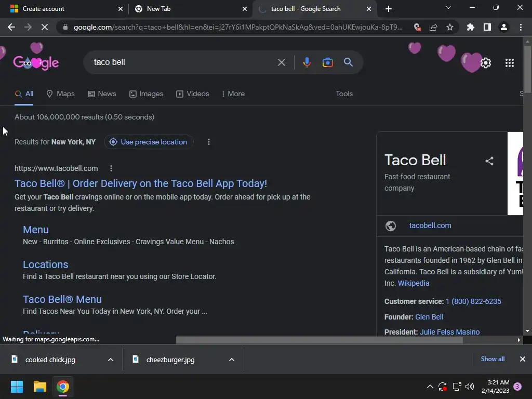The height and width of the screenshot is (399, 532).
Task: Open the Locations sitelink
Action: pos(46,264)
